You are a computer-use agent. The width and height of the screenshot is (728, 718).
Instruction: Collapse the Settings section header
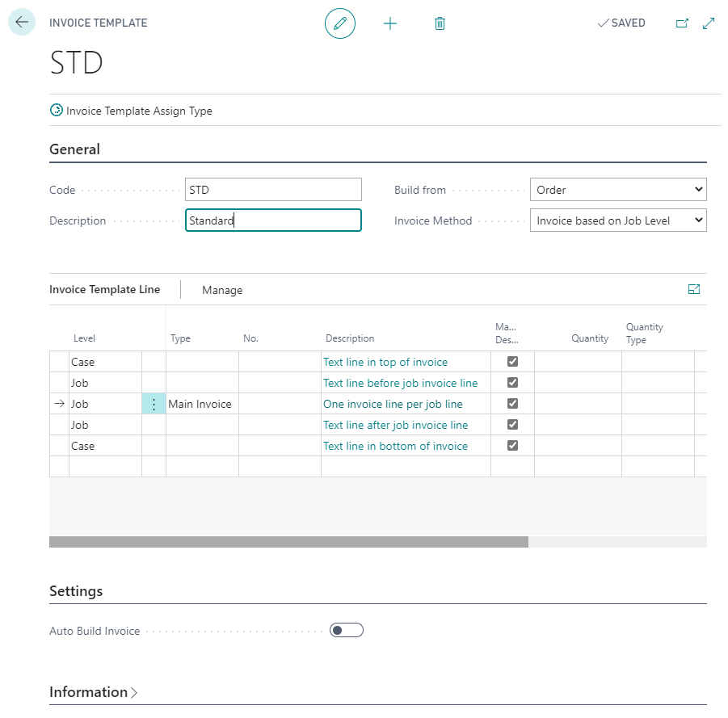click(x=76, y=591)
